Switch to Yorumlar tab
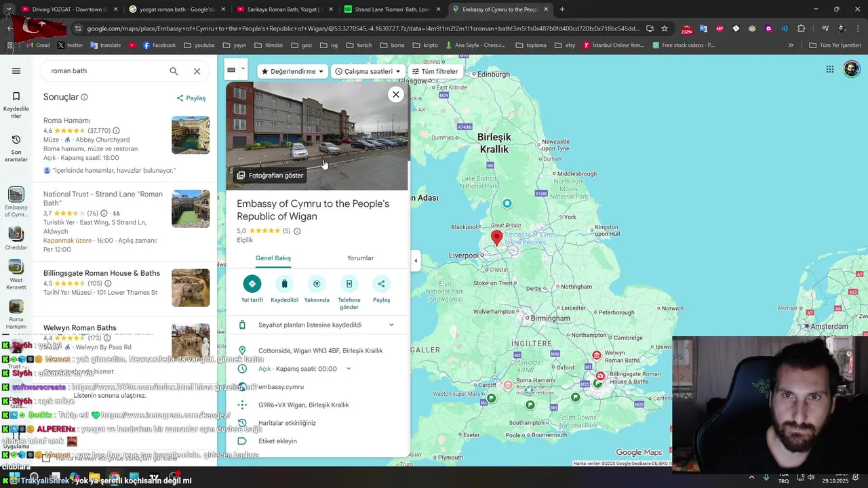Viewport: 868px width, 488px height. tap(360, 258)
